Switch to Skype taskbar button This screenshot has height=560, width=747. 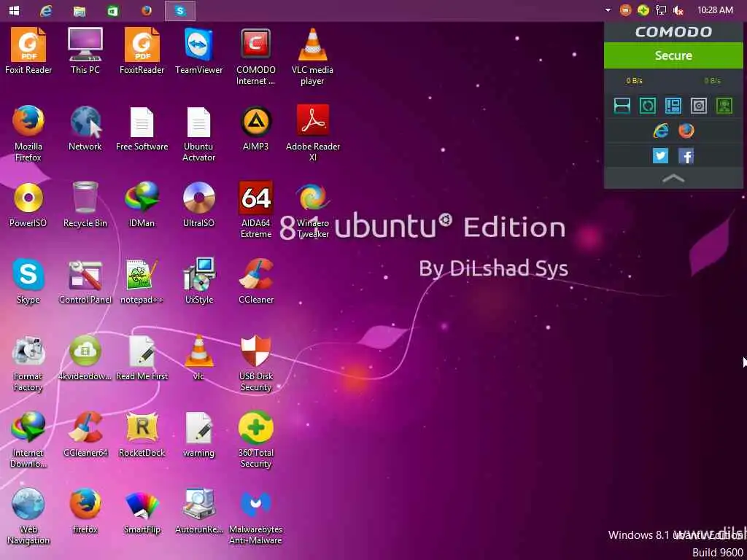pos(179,10)
